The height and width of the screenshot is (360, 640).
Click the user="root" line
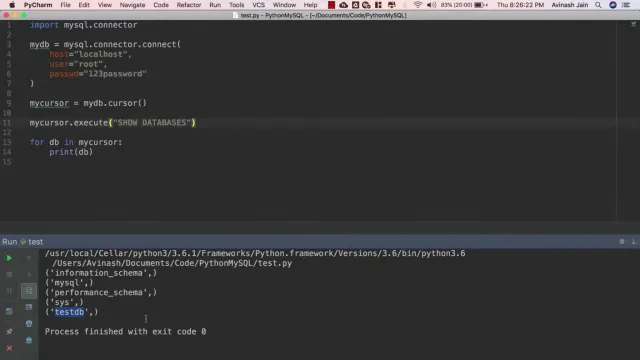pyautogui.click(x=78, y=64)
